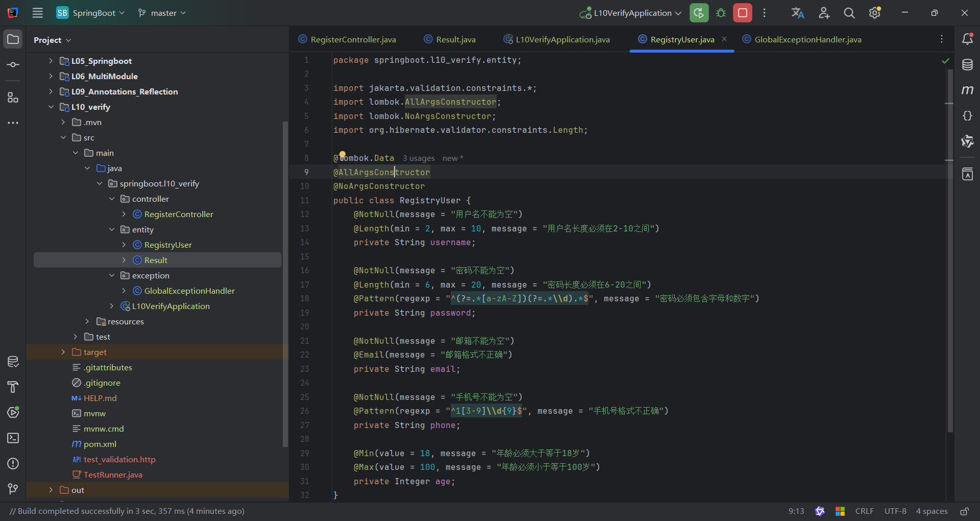Open the Notifications bell icon

tap(967, 39)
